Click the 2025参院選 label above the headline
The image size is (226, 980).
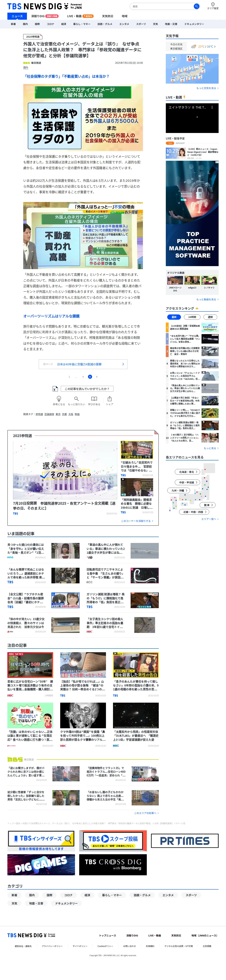[33, 37]
